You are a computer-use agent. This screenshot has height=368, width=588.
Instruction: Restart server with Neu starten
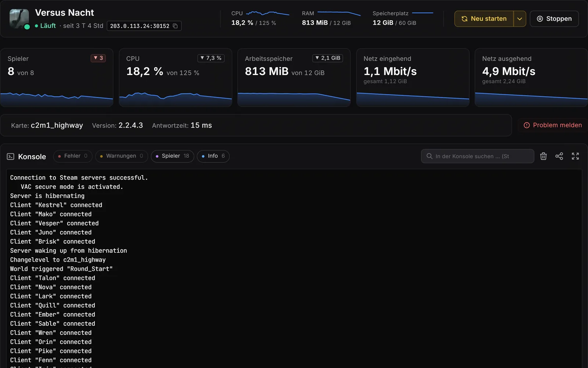click(x=484, y=19)
